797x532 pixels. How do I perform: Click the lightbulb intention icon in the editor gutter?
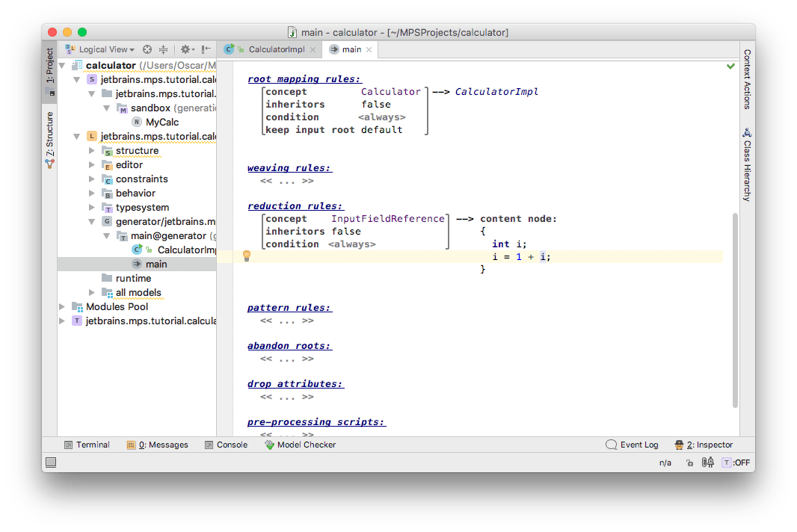pyautogui.click(x=246, y=256)
